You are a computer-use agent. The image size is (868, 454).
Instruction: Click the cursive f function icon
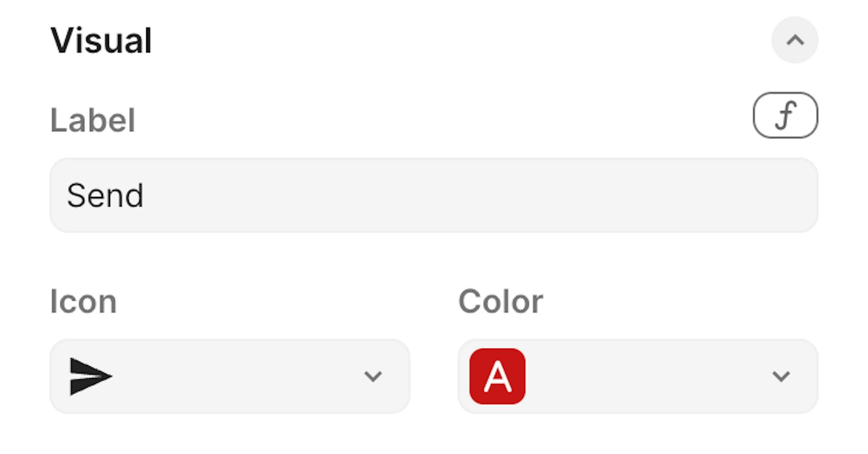click(786, 115)
